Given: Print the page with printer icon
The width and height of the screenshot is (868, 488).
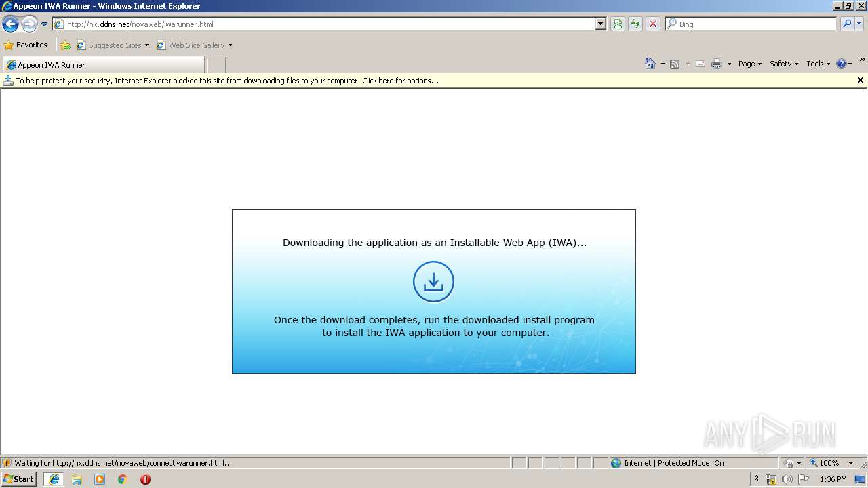Looking at the screenshot, I should click(717, 64).
